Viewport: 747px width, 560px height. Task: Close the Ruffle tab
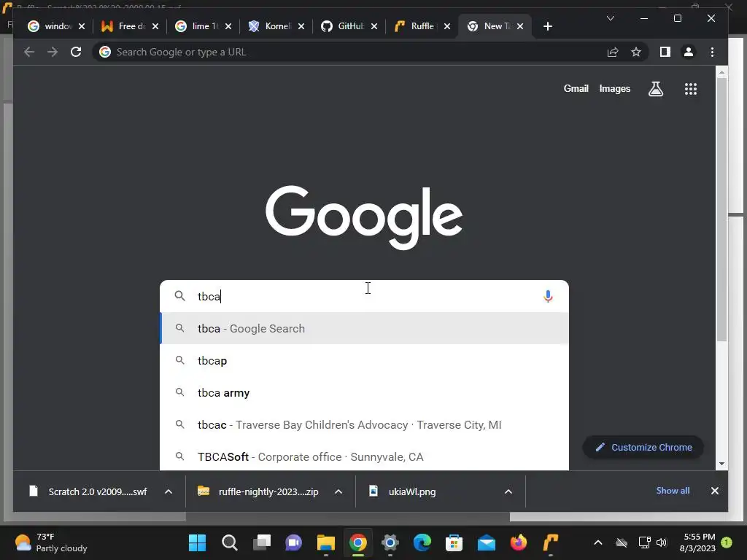[447, 26]
